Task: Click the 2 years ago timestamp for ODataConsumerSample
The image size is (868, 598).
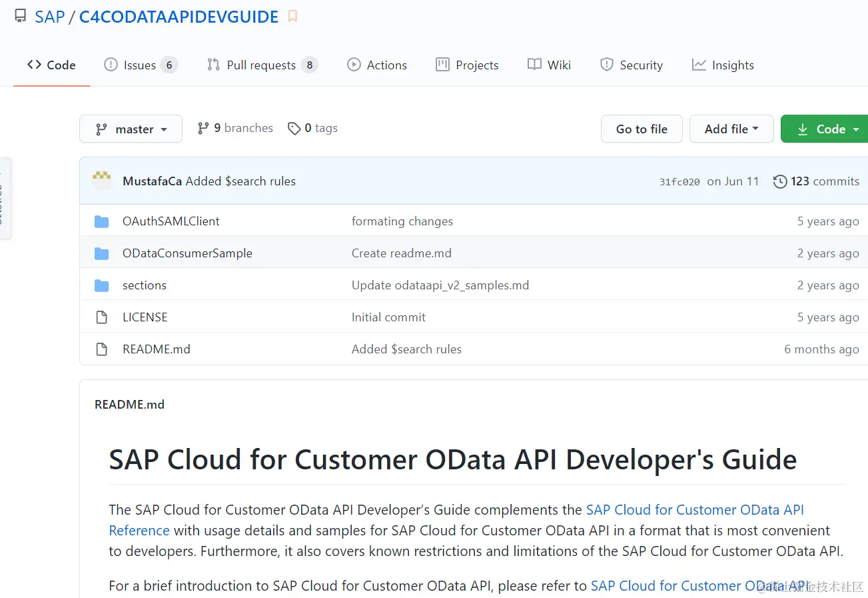Action: [x=828, y=253]
